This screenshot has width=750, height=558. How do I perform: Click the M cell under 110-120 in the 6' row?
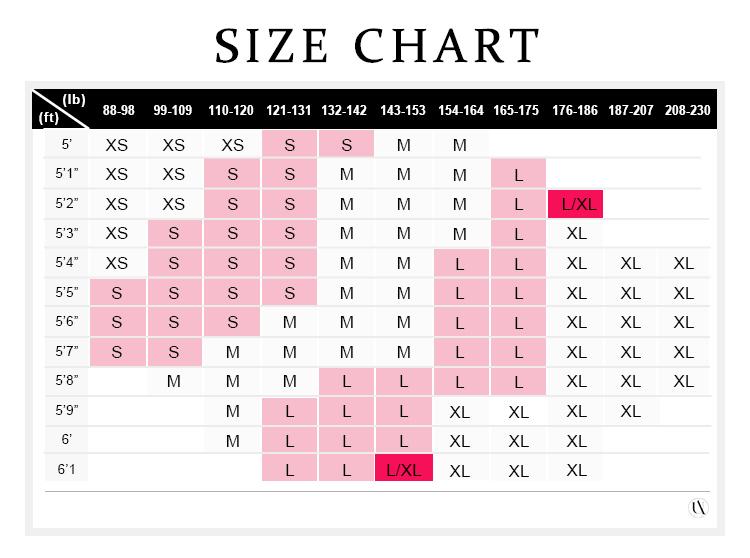tap(232, 441)
